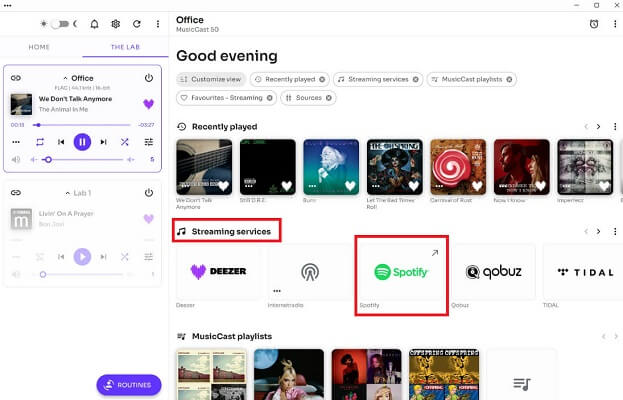Screen dimensions: 623x400
Task: Toggle favourite heart for Livin' On A Prayer
Action: click(148, 219)
